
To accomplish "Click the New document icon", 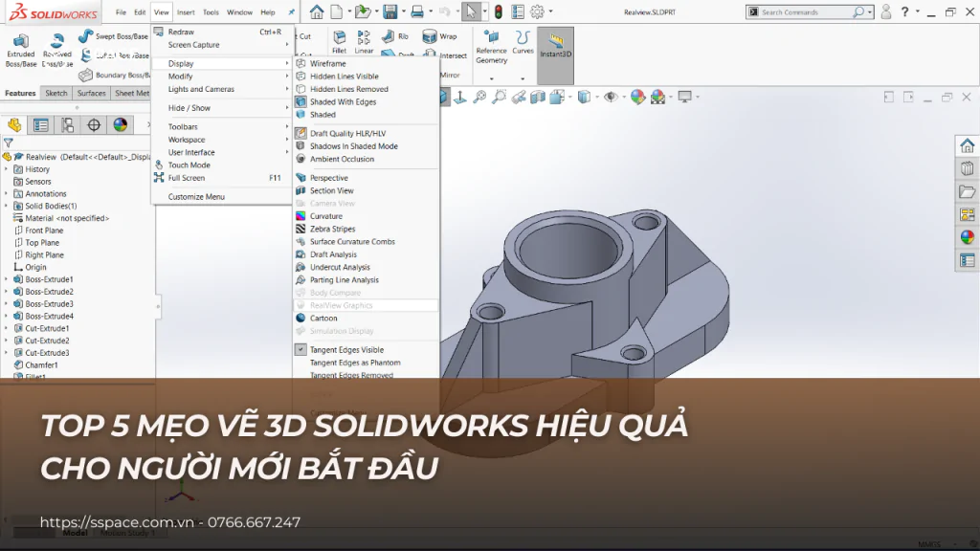I will click(337, 11).
